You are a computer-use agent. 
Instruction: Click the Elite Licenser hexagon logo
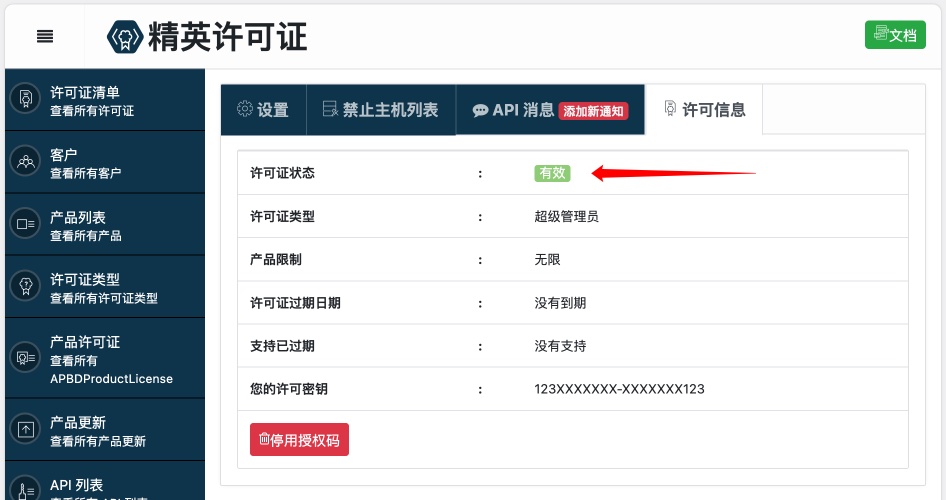125,37
